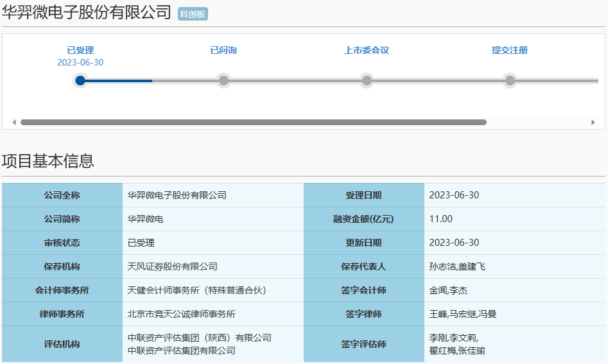Screen dimensions: 608x364
Task: Click the 受理日期 header cell
Action: (x=364, y=195)
